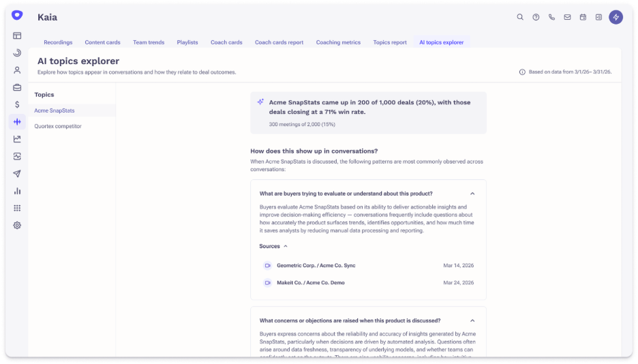
Task: Collapse the Sources list
Action: [273, 246]
